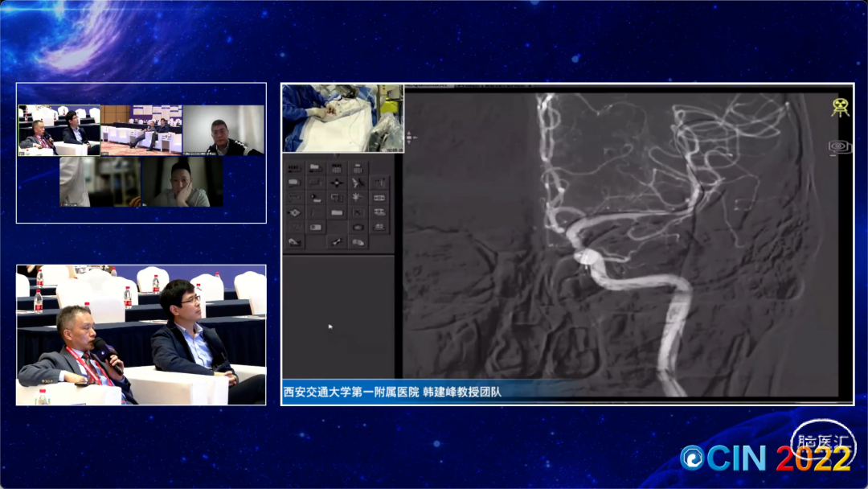Click the large video of the speaker holding microphone
Screen dimensions: 868x489
[141, 335]
